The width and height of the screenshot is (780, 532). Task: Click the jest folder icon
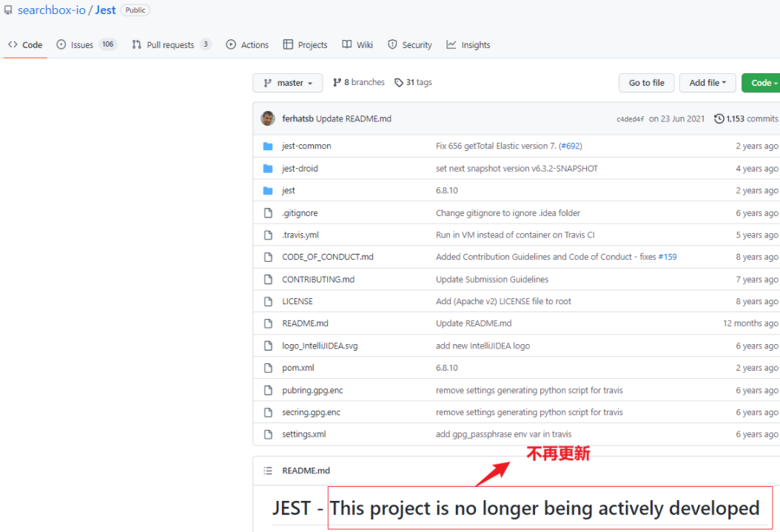pos(268,190)
